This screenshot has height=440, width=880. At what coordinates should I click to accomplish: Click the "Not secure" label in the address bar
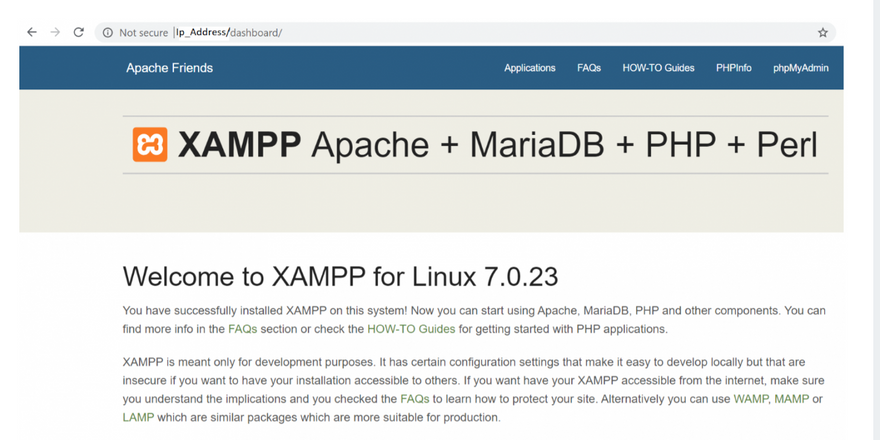click(x=144, y=33)
